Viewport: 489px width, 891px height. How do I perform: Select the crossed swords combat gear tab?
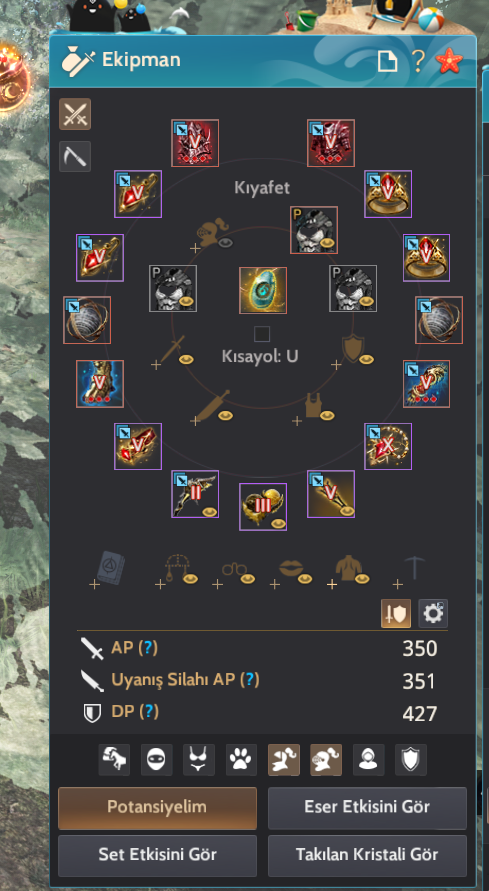pyautogui.click(x=74, y=114)
